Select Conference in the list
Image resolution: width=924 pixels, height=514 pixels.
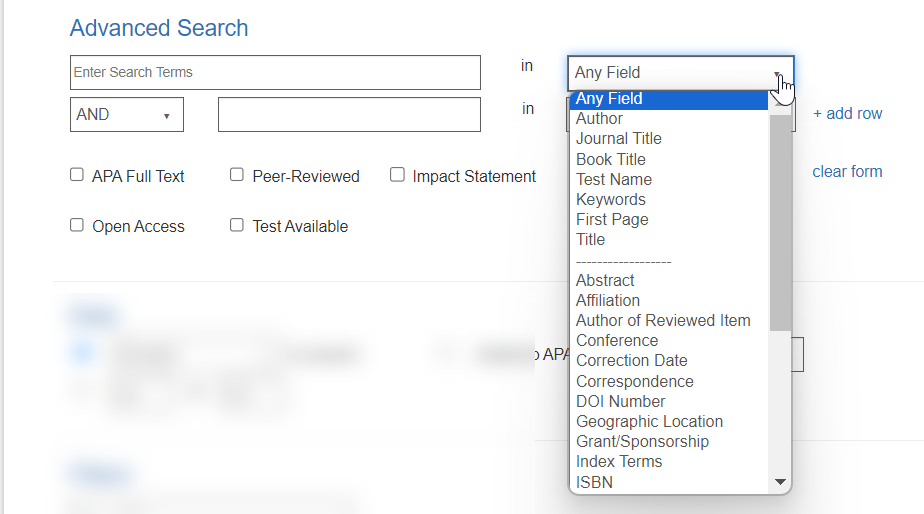(669, 340)
